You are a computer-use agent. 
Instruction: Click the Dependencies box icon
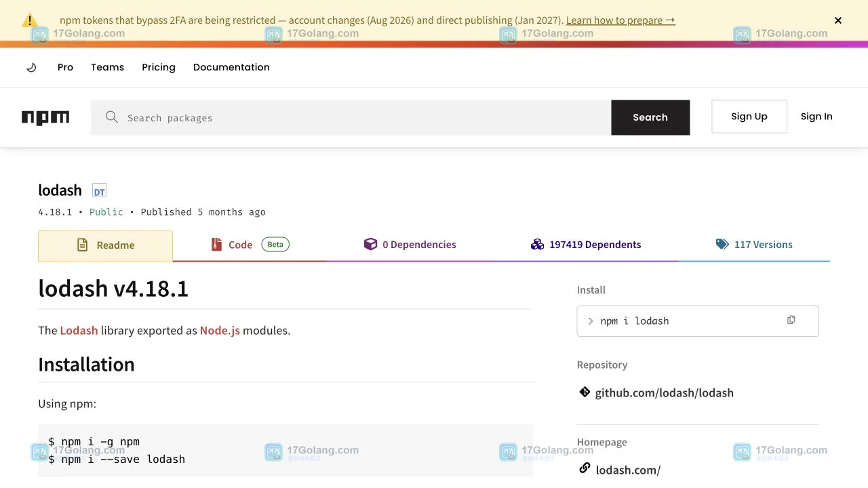370,244
